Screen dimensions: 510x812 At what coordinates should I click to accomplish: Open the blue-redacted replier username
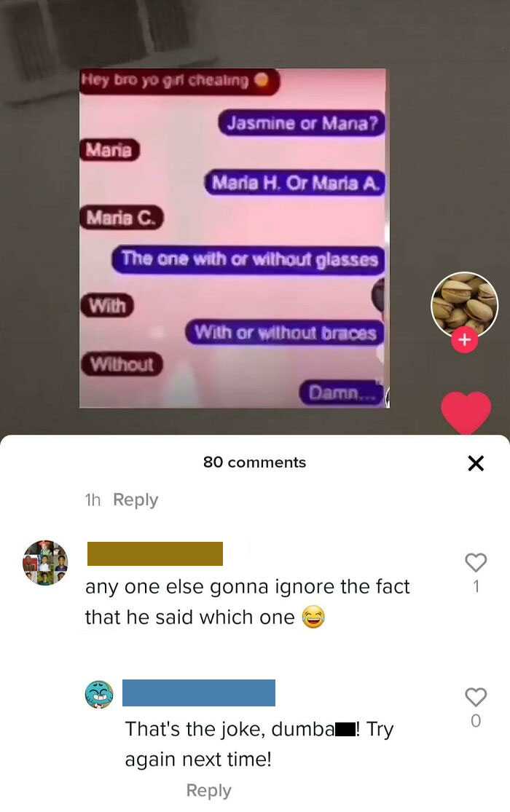(x=198, y=693)
